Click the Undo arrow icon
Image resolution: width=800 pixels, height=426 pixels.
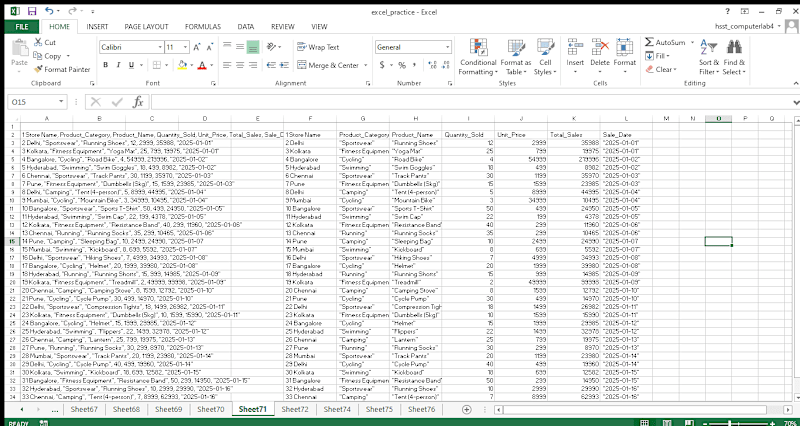pyautogui.click(x=49, y=11)
